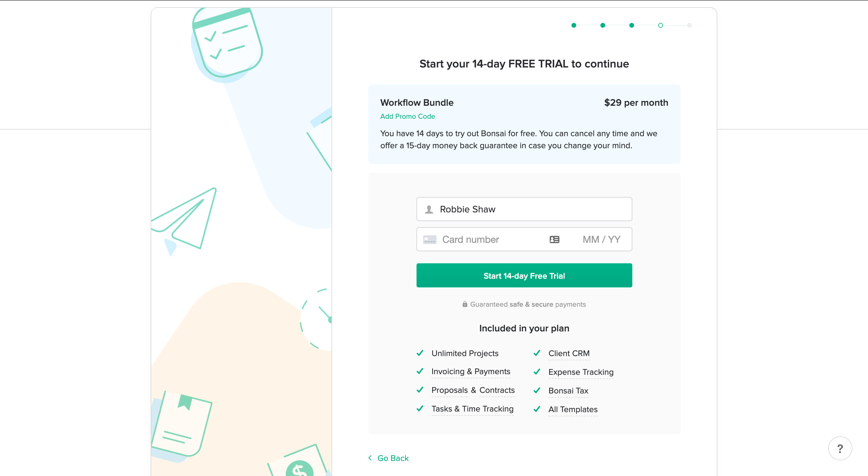
Task: Click the Invoicing & Payments feature label
Action: [471, 371]
